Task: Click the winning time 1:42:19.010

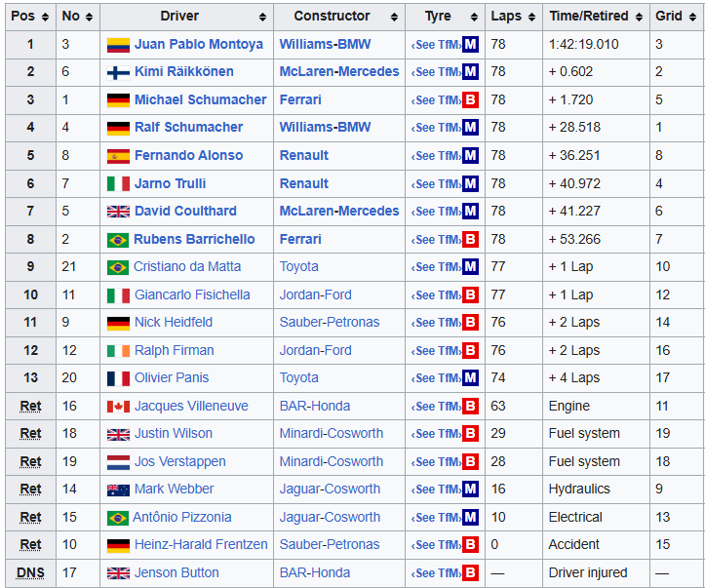Action: tap(584, 45)
